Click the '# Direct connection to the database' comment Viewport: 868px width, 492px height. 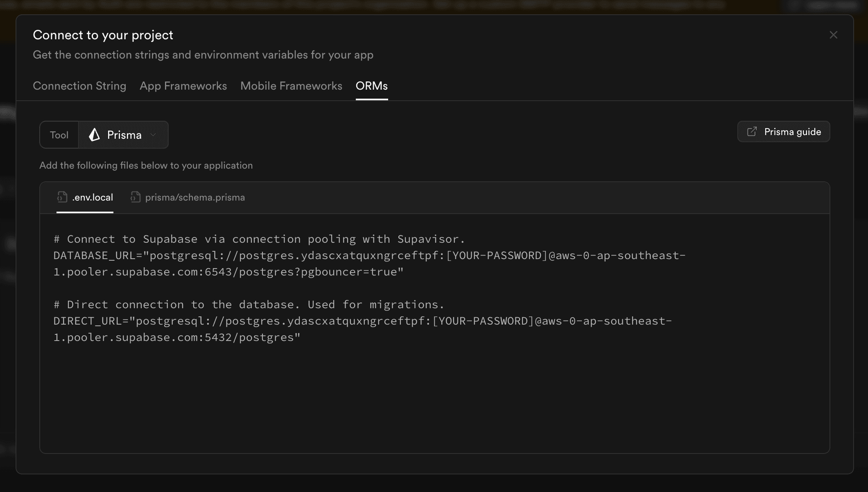[249, 305]
